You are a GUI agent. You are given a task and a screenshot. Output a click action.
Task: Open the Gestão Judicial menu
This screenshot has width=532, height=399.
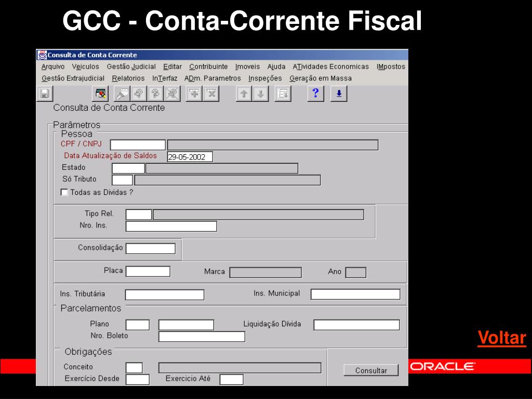click(x=131, y=67)
